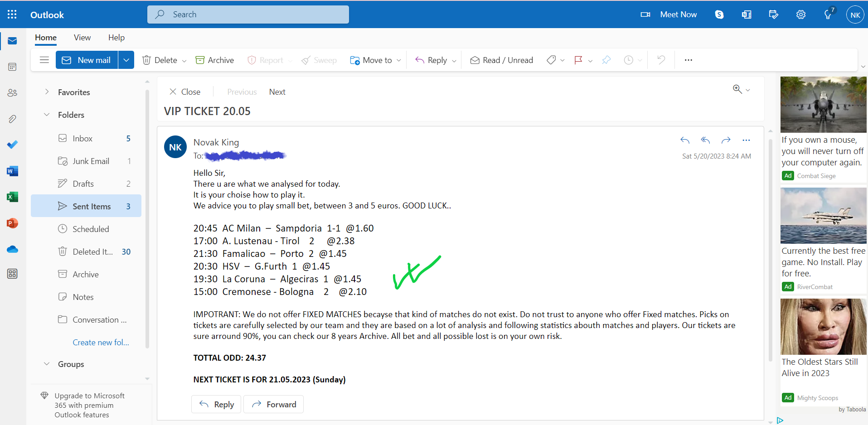Open the Combat Siege ad thumbnail

pyautogui.click(x=823, y=104)
